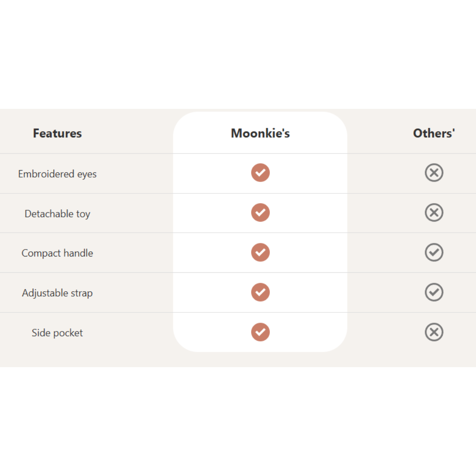Click Others' X icon for Detachable toy
This screenshot has width=476, height=476.
click(434, 212)
